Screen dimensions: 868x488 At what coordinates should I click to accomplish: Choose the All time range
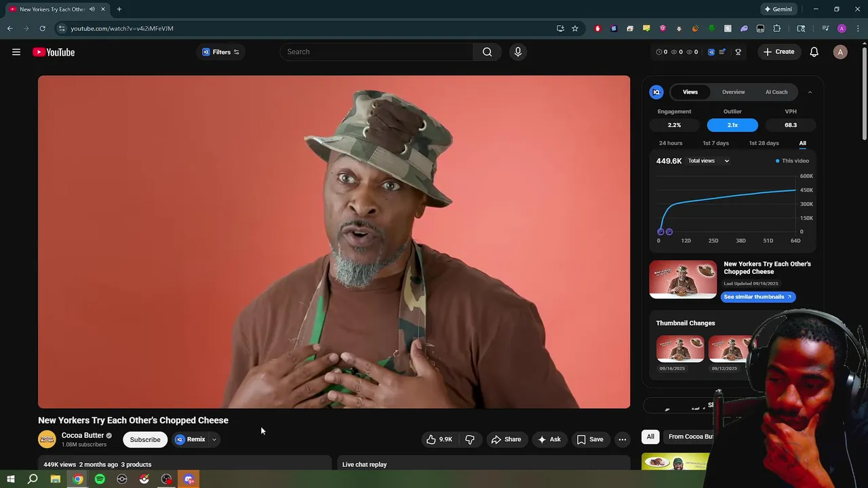click(x=802, y=143)
